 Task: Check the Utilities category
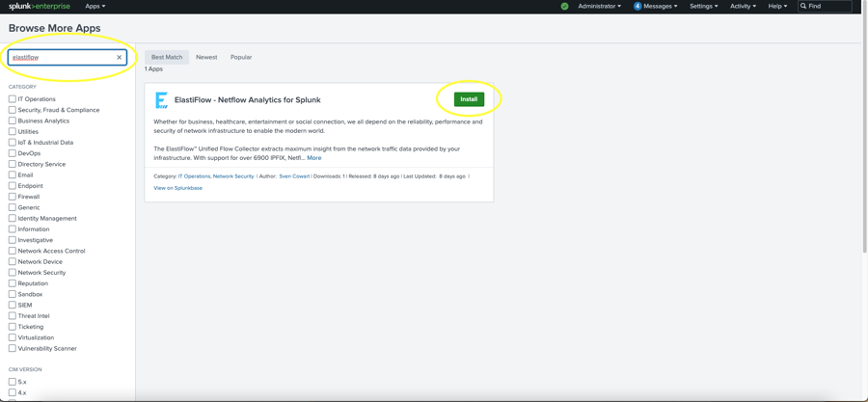click(13, 132)
